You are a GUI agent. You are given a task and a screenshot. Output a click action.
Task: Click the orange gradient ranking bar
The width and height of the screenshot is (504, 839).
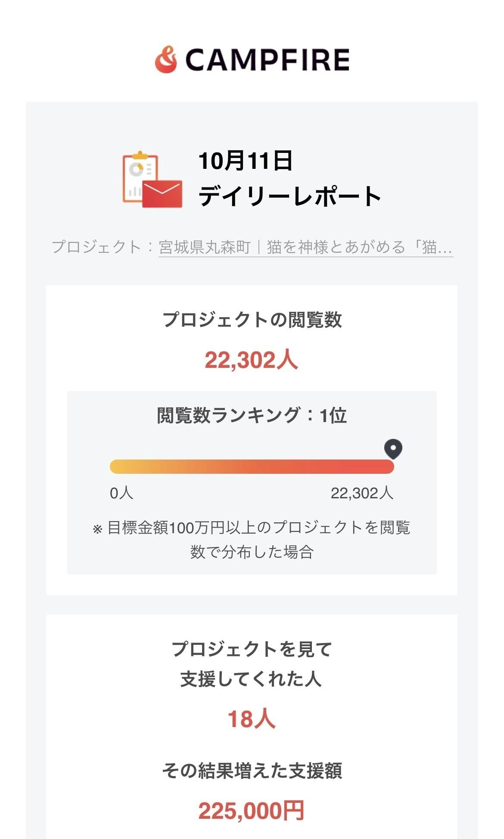[x=252, y=466]
